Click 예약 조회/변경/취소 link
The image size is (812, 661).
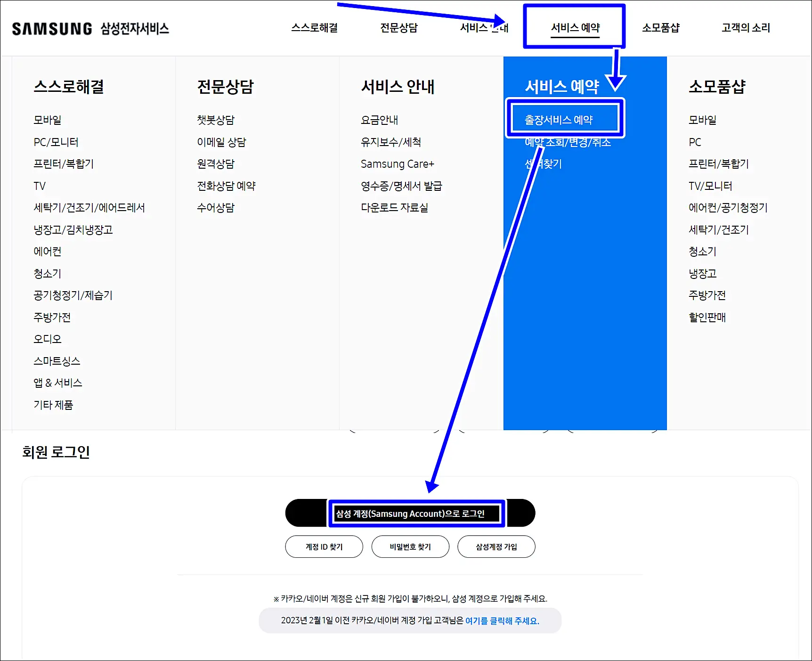click(x=568, y=142)
